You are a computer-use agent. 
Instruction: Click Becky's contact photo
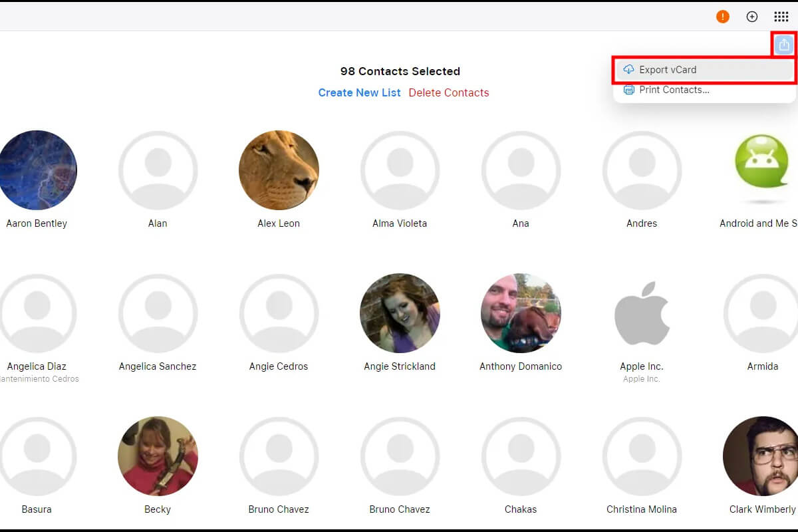click(158, 456)
